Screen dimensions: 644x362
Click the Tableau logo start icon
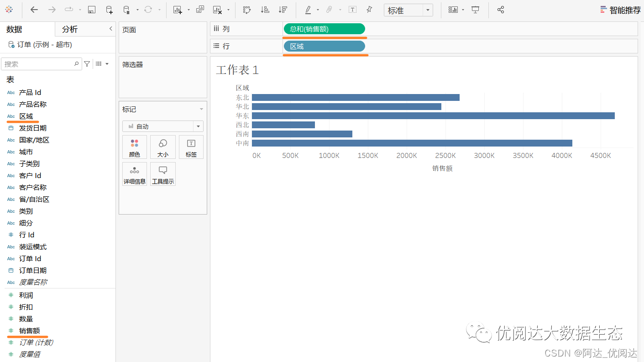9,10
